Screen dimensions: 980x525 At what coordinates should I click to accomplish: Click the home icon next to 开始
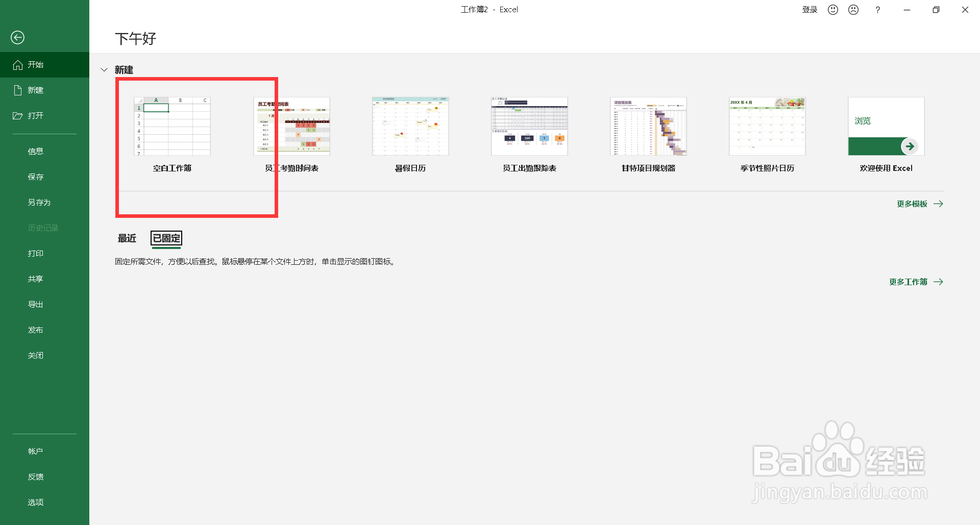click(x=18, y=65)
